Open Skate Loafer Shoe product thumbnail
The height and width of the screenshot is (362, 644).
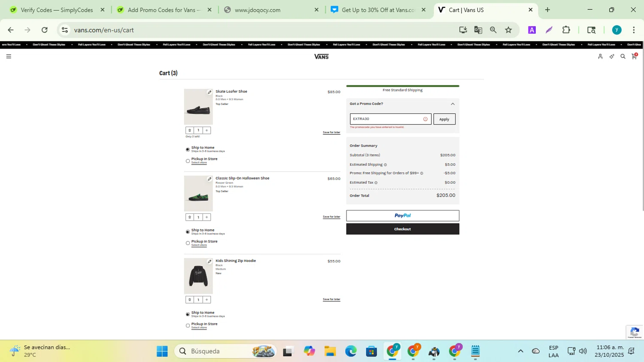pyautogui.click(x=198, y=107)
